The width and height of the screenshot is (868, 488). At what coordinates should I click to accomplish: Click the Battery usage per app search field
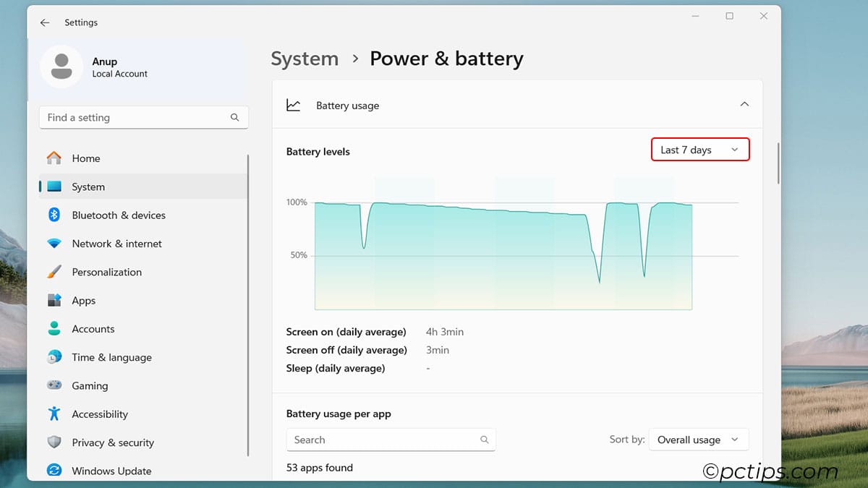tap(391, 439)
